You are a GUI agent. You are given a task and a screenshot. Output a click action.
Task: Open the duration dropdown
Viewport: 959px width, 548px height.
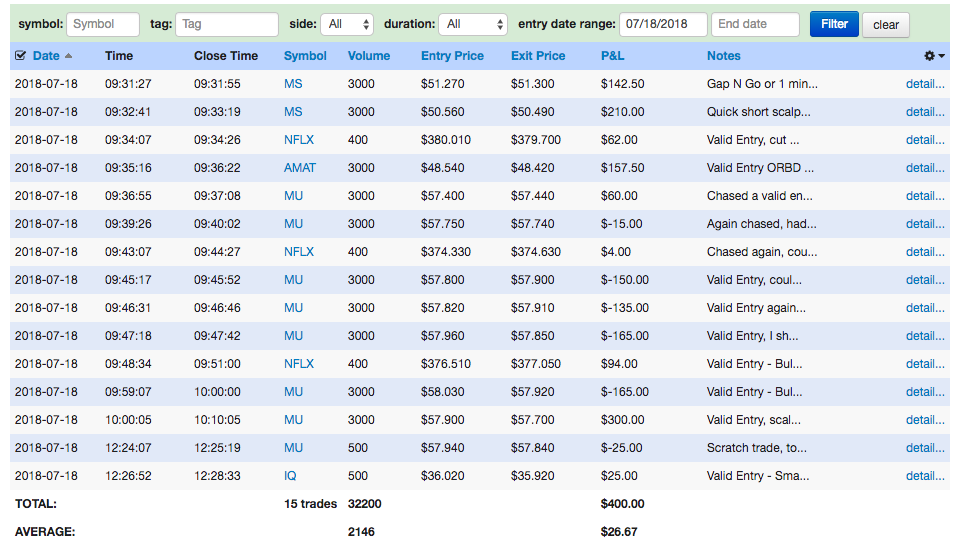pyautogui.click(x=473, y=24)
